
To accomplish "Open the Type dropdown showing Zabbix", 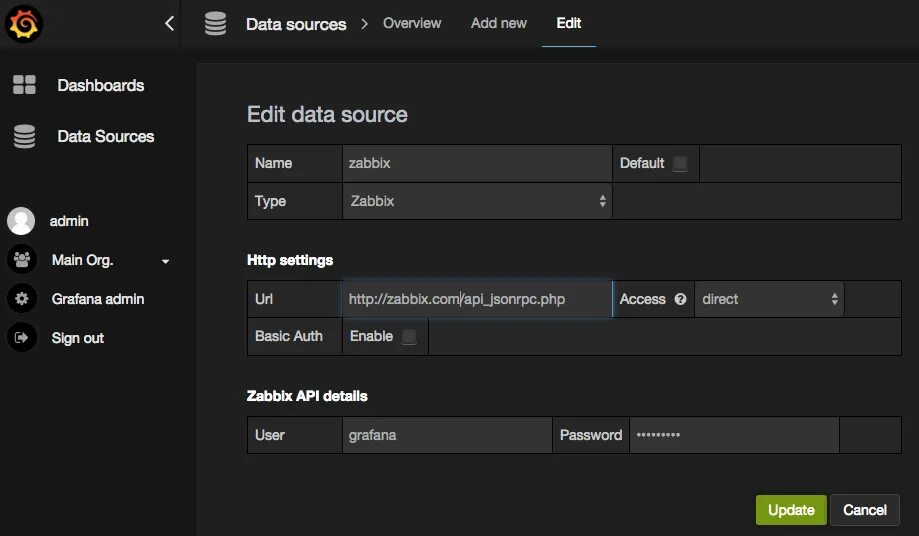I will click(477, 201).
